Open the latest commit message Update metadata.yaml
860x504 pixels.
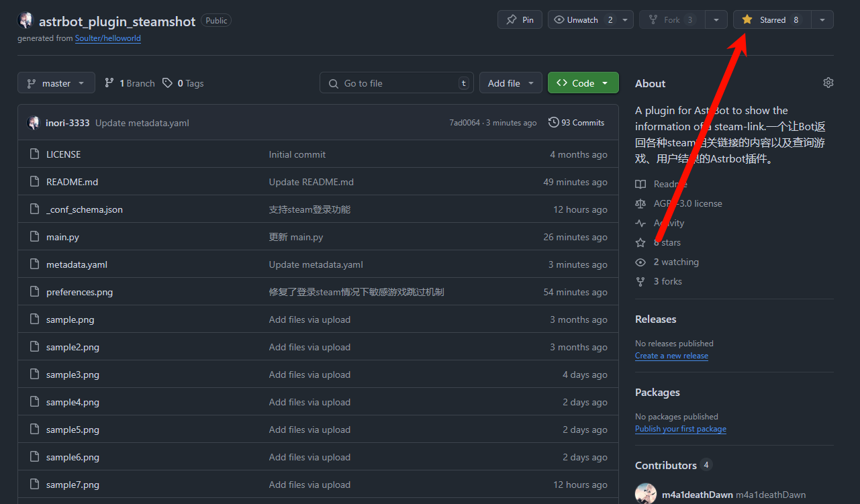142,123
